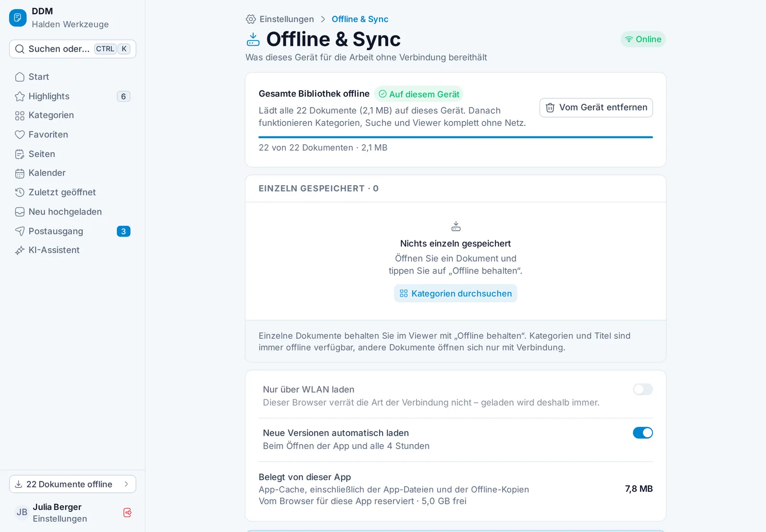766x532 pixels.
Task: Click Kategorien durchsuchen button
Action: pyautogui.click(x=455, y=293)
